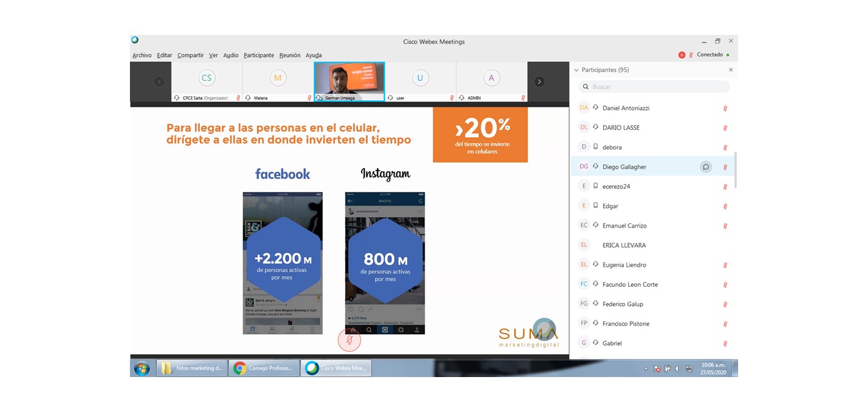
Task: Select Diego Gallagher in participants list
Action: click(653, 167)
